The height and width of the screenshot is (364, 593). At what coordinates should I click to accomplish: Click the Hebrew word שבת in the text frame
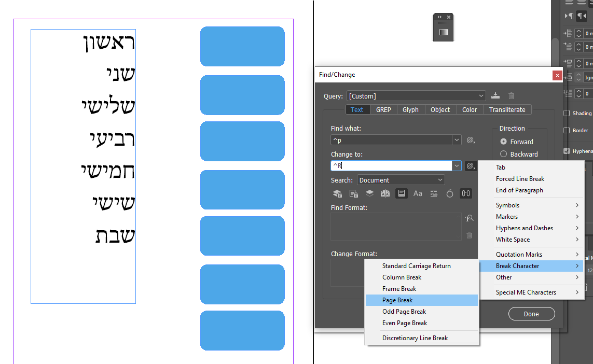[x=115, y=235]
